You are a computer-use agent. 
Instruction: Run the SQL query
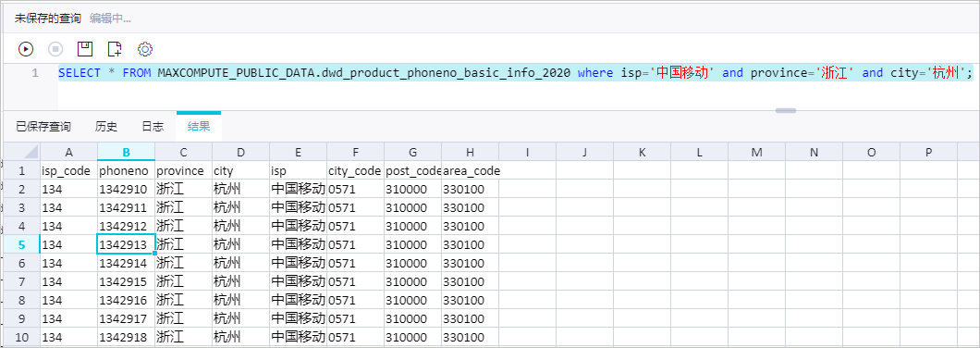[26, 49]
